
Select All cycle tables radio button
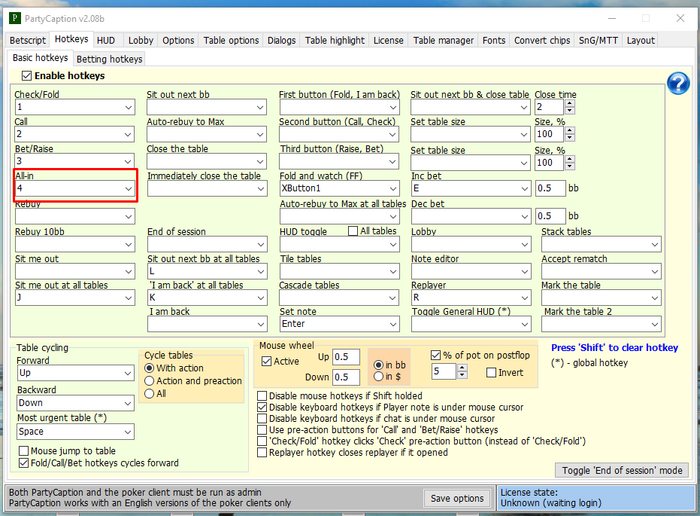coord(150,394)
